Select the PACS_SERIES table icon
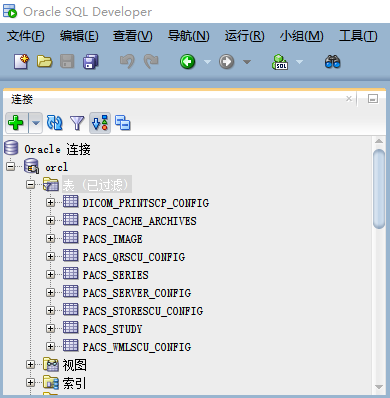 [70, 274]
